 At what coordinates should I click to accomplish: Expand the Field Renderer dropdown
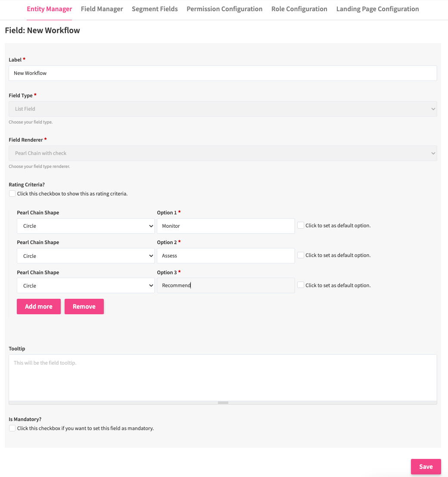(223, 153)
